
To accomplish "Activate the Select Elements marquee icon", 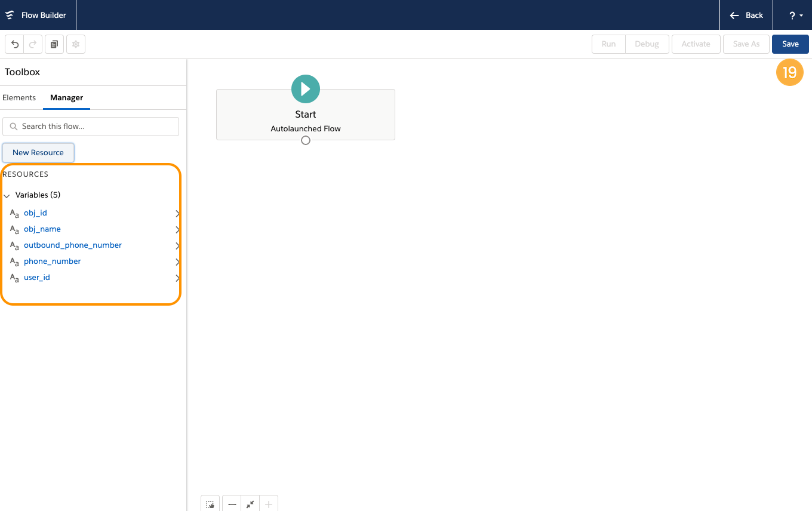I will pyautogui.click(x=210, y=503).
